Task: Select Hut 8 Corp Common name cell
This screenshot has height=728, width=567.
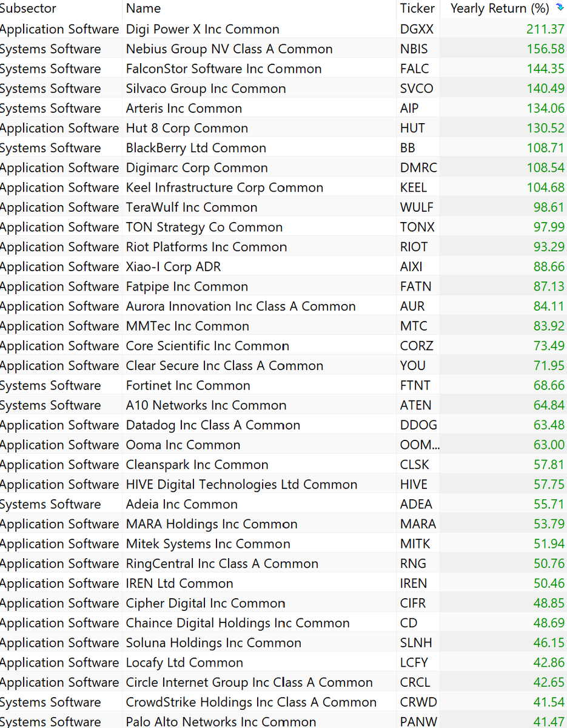Action: pos(187,128)
